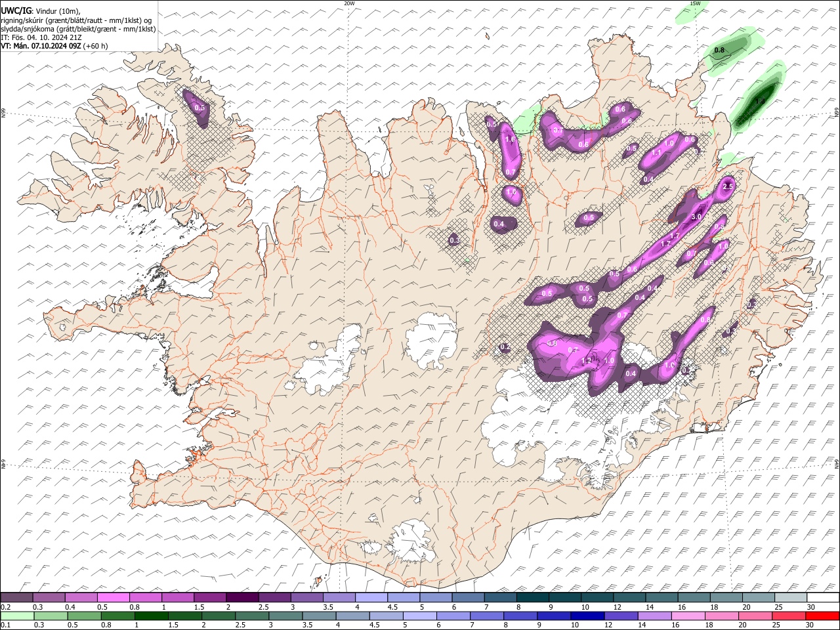The image size is (840, 630).
Task: Pick the darkest purple swatch at 2 in upper legend row
Action: point(241,598)
